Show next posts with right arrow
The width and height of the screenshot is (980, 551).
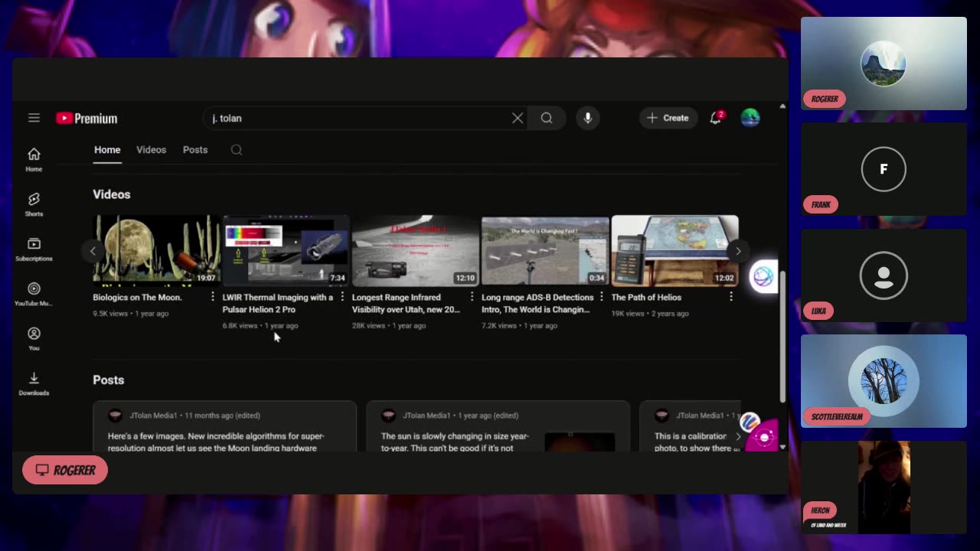coord(738,436)
